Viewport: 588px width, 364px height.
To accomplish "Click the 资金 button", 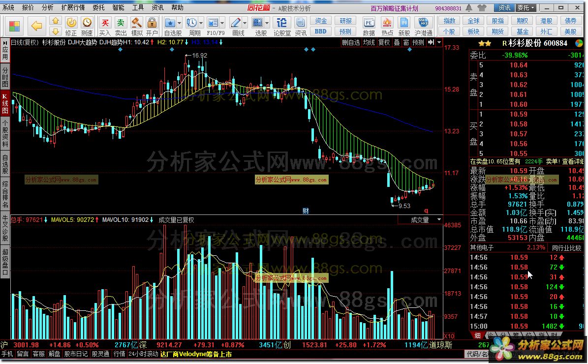I will [321, 21].
